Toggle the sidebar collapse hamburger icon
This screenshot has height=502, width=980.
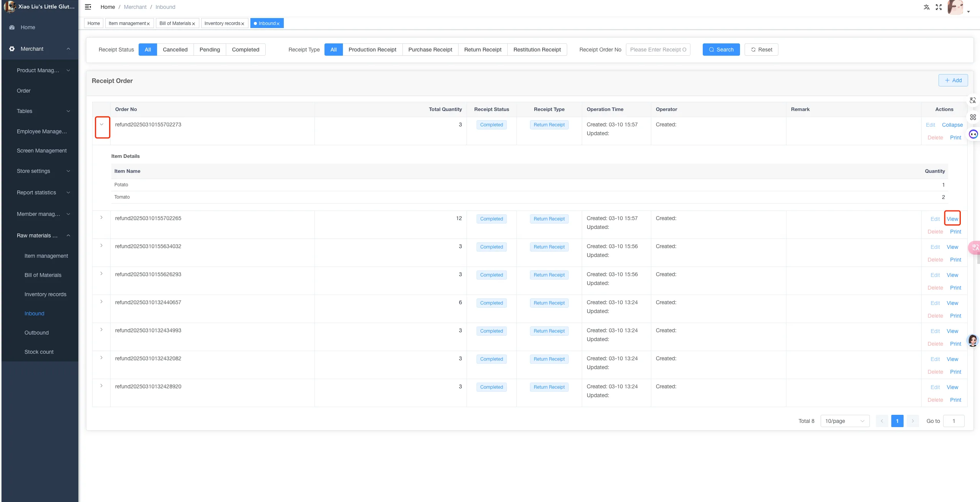pos(88,7)
